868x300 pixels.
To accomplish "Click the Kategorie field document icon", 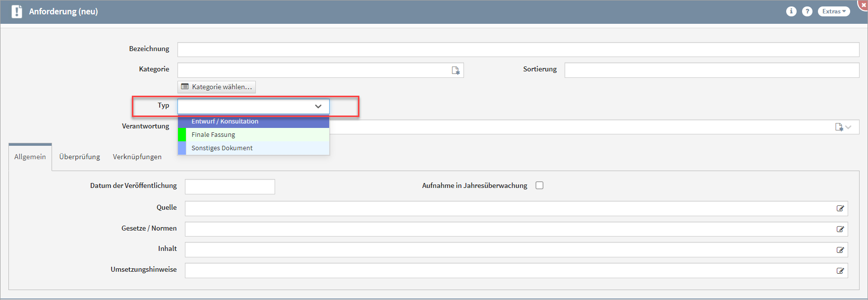I will click(456, 70).
